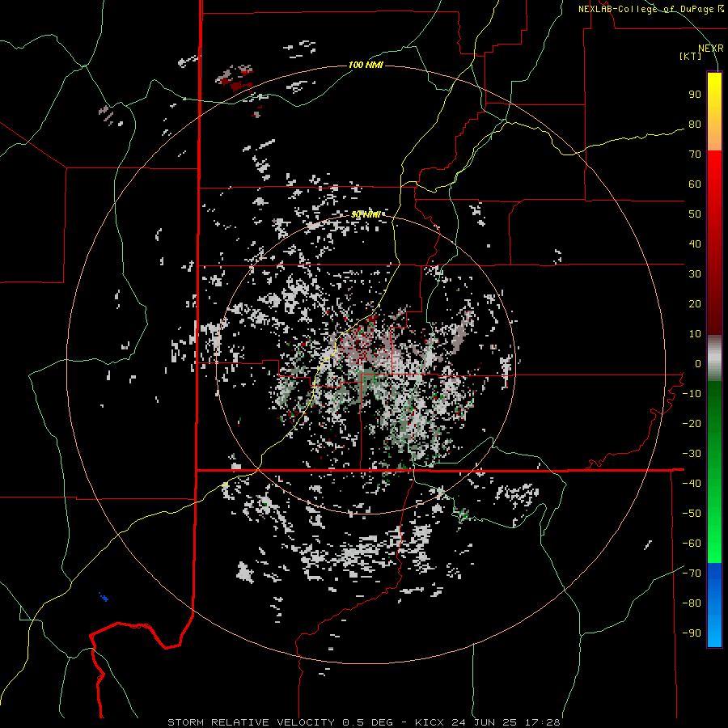
Task: Pick the light blue segment near -90
Action: pos(714,632)
